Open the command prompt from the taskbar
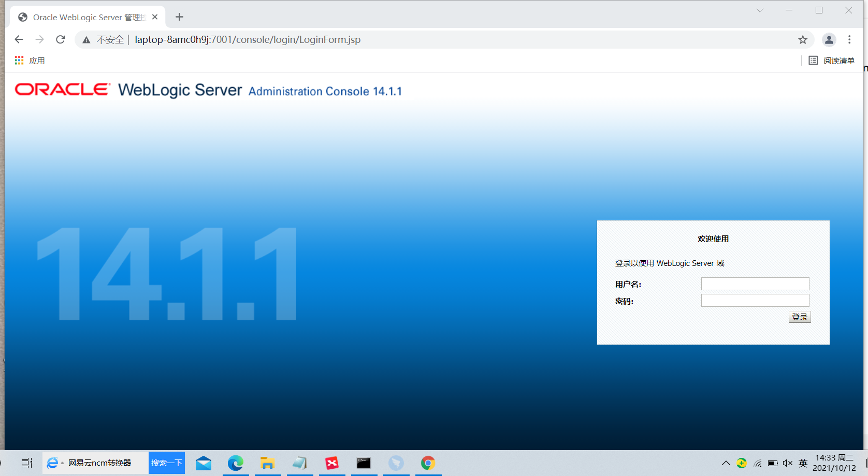Image resolution: width=868 pixels, height=476 pixels. coord(364,463)
